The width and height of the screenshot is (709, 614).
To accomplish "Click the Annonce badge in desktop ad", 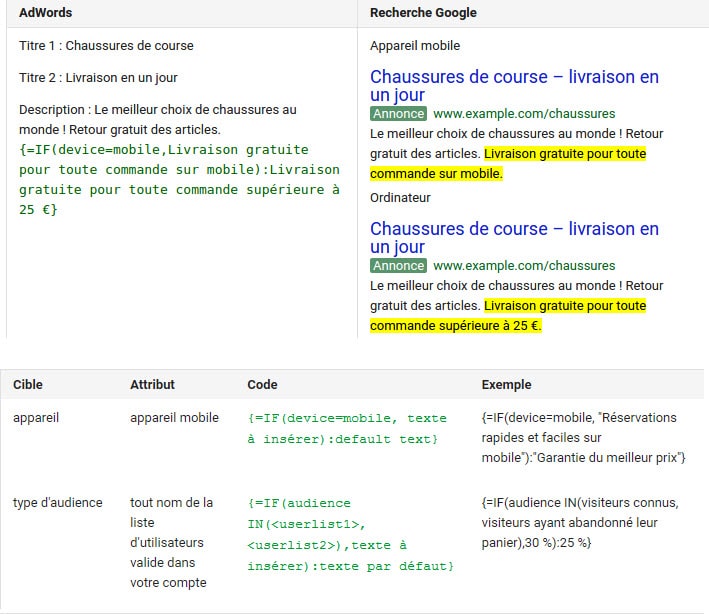I will 398,265.
